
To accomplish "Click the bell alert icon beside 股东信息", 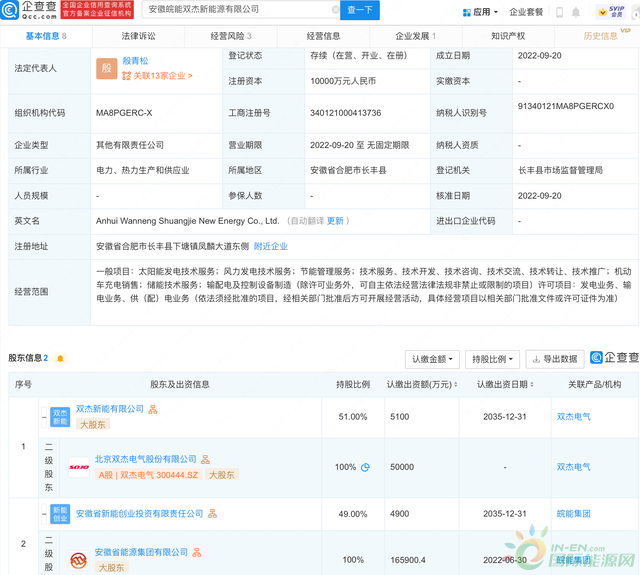I will point(60,359).
